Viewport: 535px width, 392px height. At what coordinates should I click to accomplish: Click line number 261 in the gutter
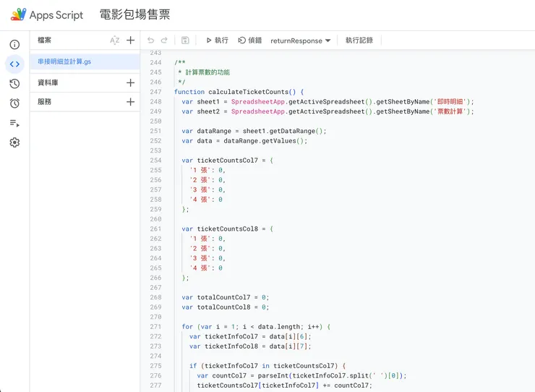click(155, 229)
